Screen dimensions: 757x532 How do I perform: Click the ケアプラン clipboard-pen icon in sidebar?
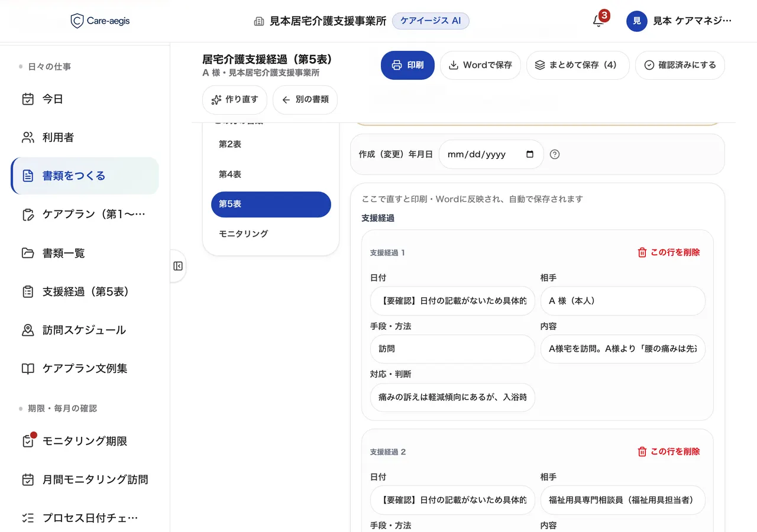[28, 215]
